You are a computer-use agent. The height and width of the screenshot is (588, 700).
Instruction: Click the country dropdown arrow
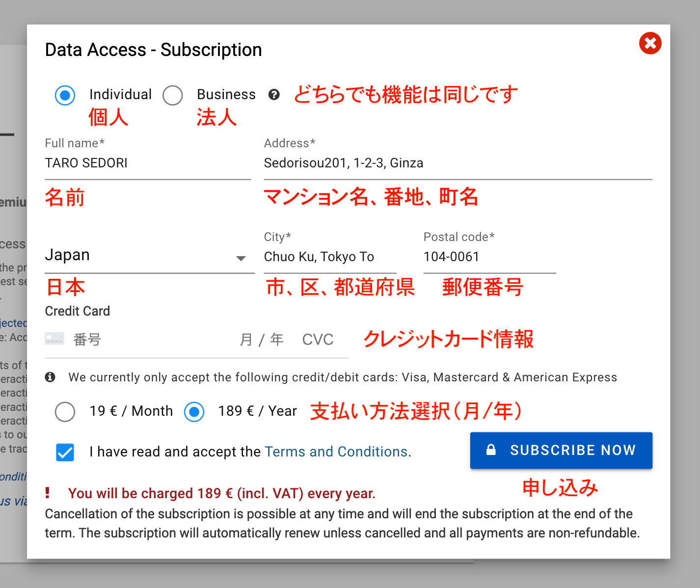[241, 258]
